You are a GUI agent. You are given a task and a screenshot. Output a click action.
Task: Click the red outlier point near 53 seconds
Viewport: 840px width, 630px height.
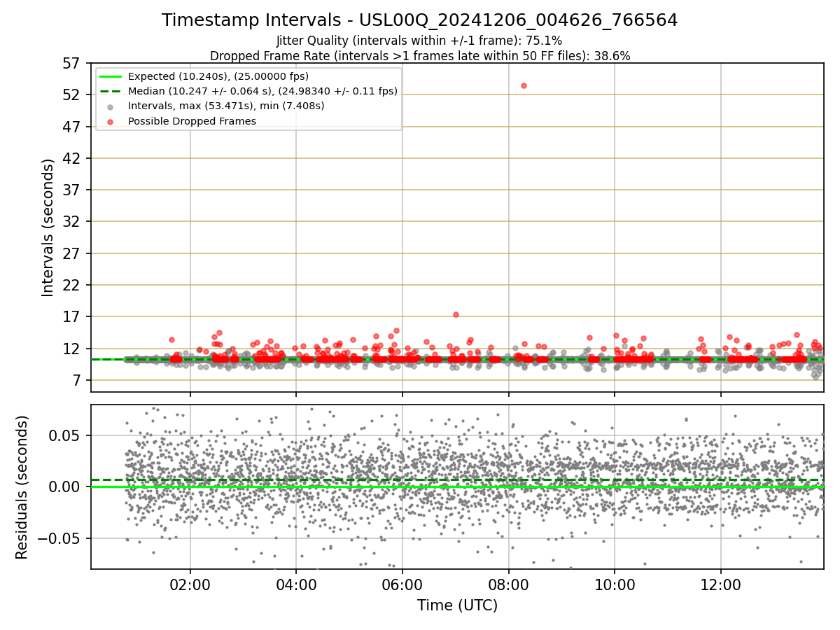coord(524,85)
